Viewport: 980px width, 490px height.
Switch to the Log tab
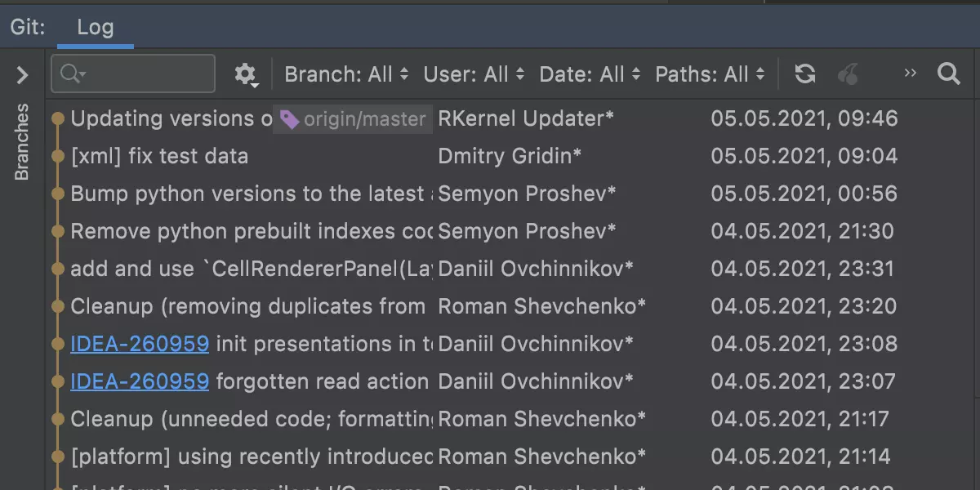[x=95, y=27]
